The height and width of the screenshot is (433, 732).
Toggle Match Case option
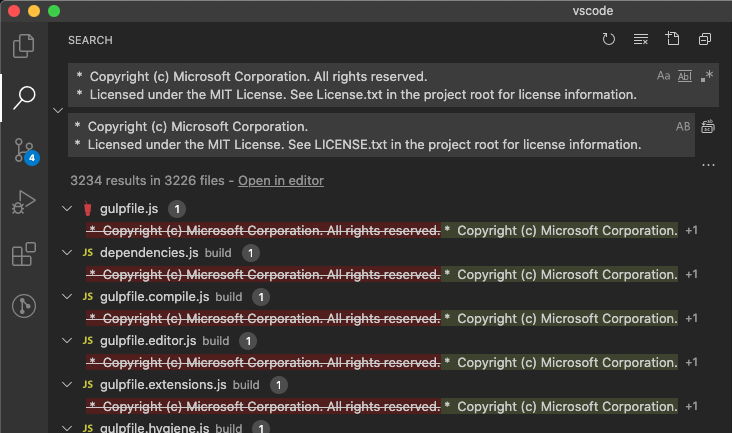663,76
